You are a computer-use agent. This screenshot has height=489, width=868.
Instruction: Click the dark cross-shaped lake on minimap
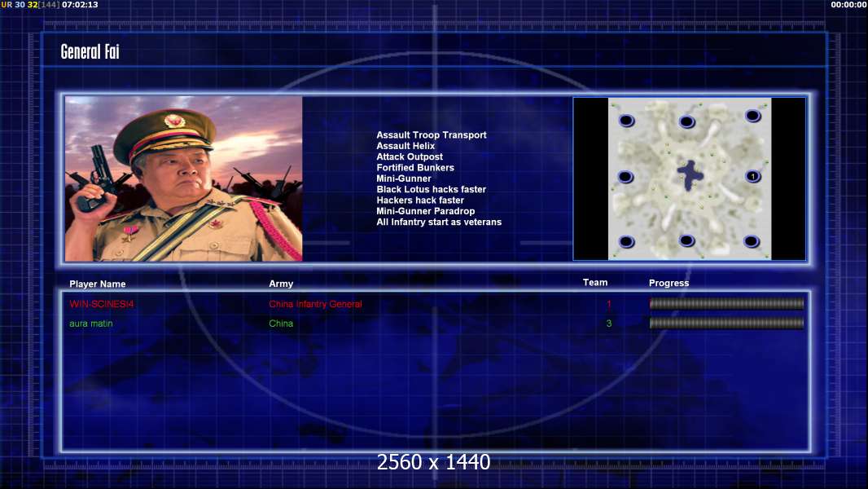pos(690,175)
